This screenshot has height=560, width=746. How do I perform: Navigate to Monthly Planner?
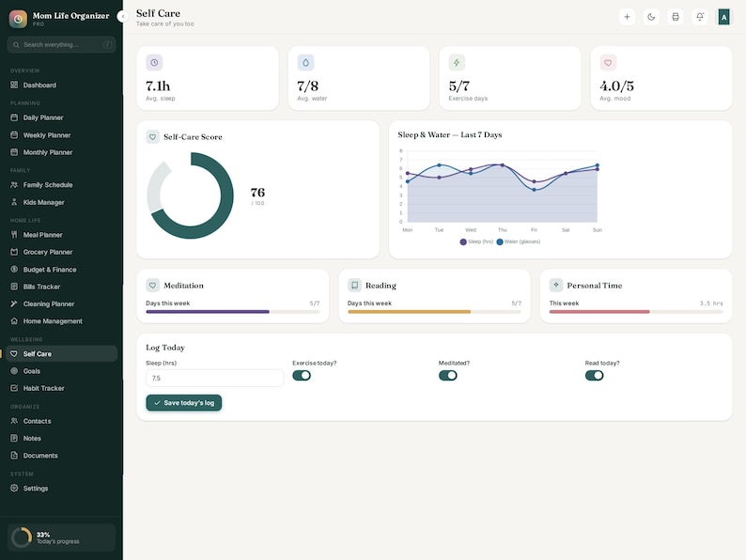(61, 152)
